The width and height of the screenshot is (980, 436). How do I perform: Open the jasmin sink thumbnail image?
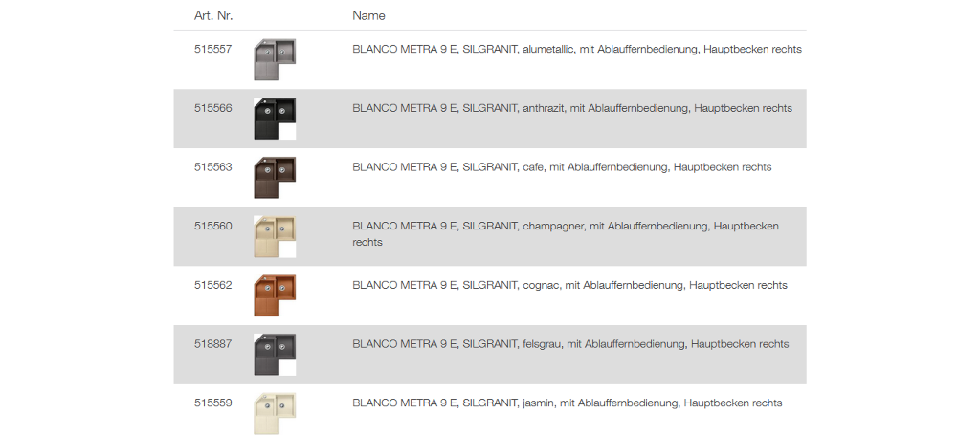(x=275, y=413)
